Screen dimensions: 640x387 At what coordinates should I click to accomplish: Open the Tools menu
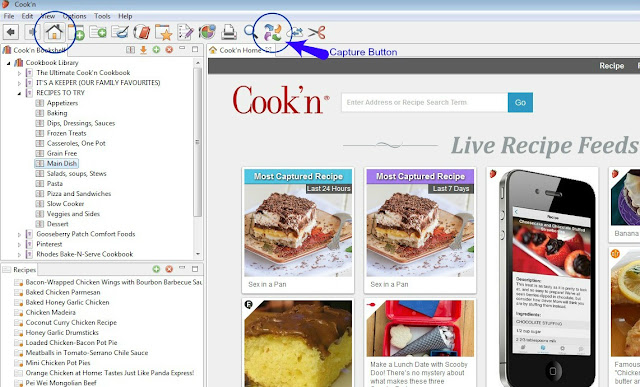[x=102, y=16]
